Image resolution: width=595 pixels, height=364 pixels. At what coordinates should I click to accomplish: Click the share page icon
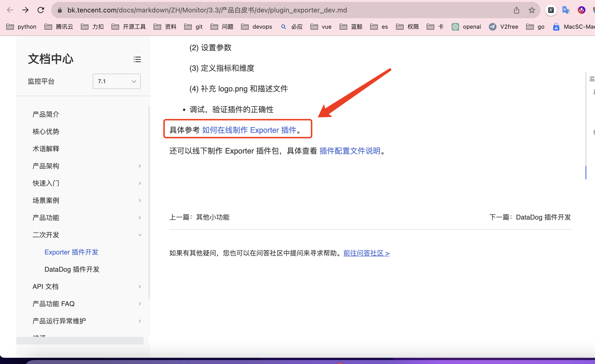point(516,10)
